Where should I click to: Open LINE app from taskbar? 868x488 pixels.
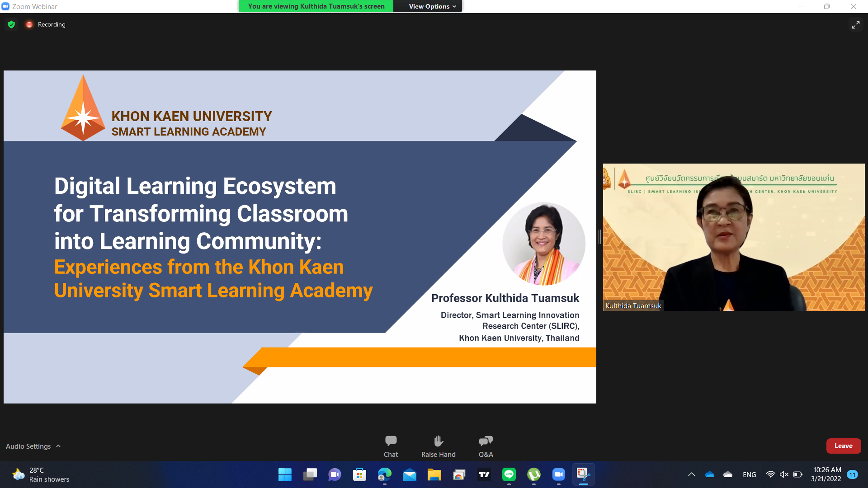point(509,474)
